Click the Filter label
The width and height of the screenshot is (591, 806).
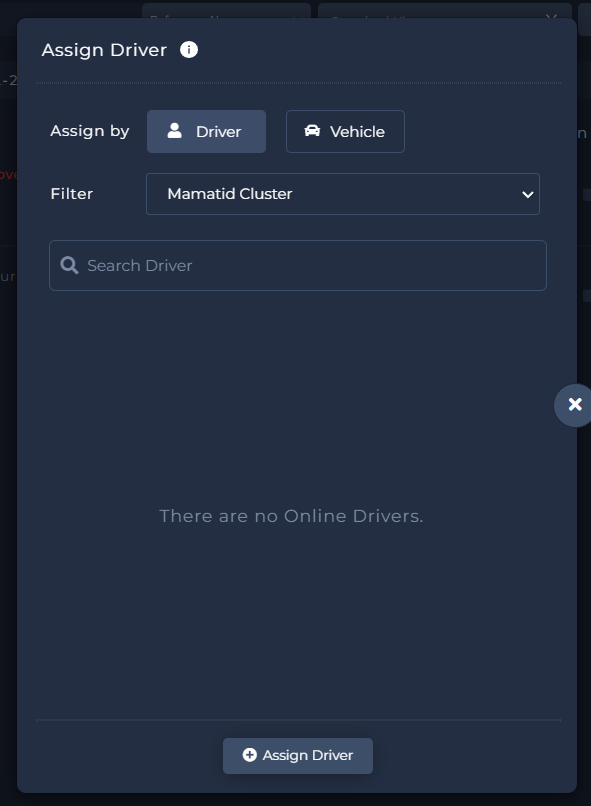(x=71, y=194)
